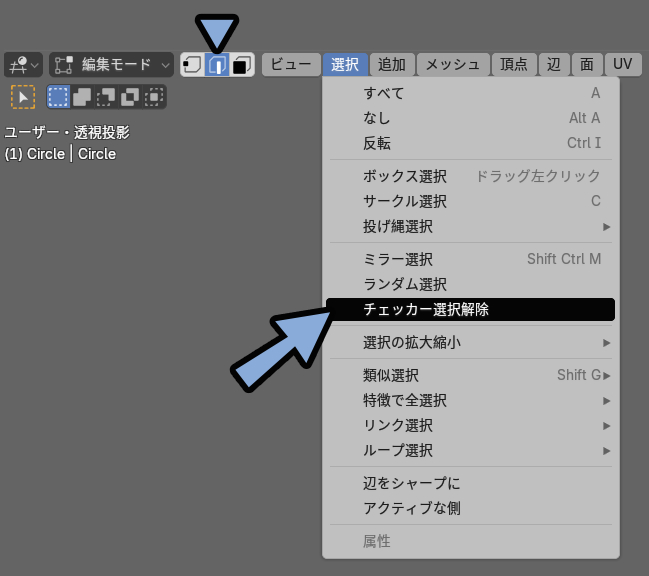Open the 辺 menu
649x576 pixels.
click(x=553, y=65)
